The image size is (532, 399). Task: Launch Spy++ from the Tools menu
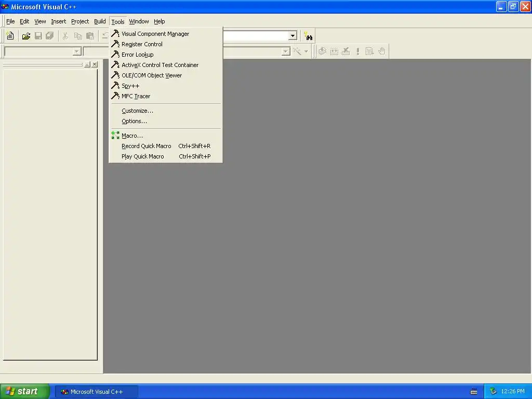(166, 86)
